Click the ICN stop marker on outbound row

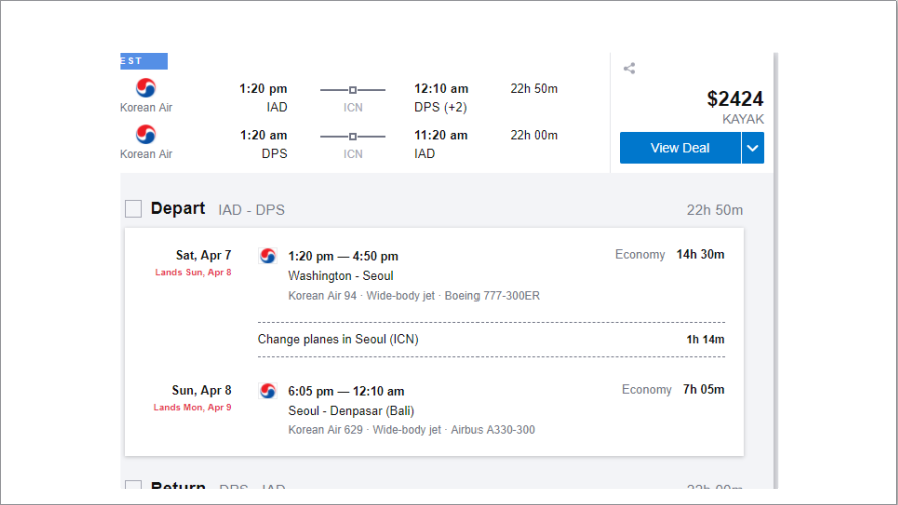click(x=352, y=90)
